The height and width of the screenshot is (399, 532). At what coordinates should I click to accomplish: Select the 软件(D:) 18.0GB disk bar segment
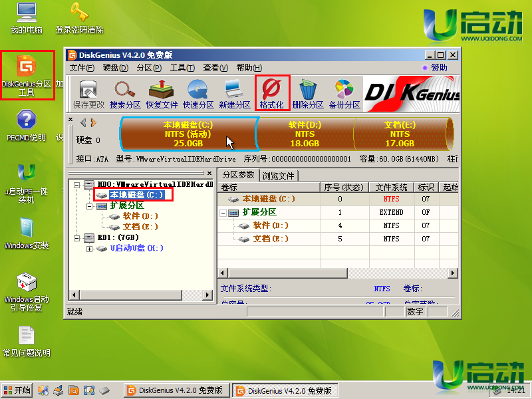tap(305, 134)
